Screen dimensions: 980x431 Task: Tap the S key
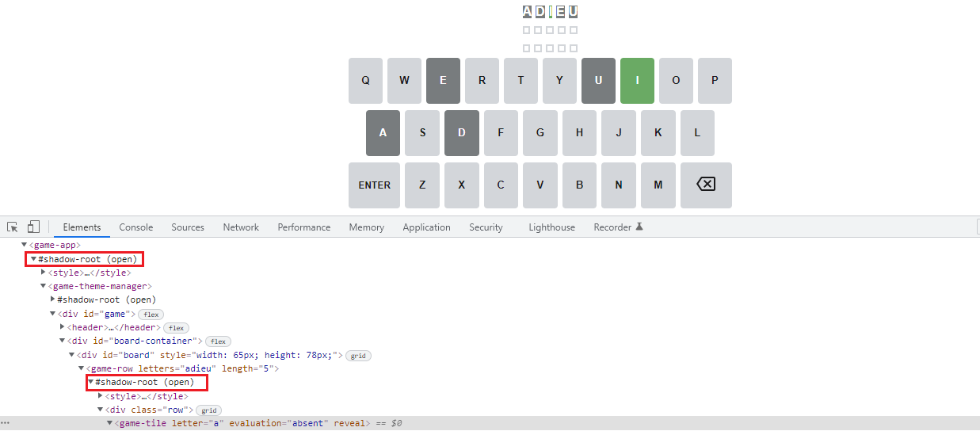[422, 132]
